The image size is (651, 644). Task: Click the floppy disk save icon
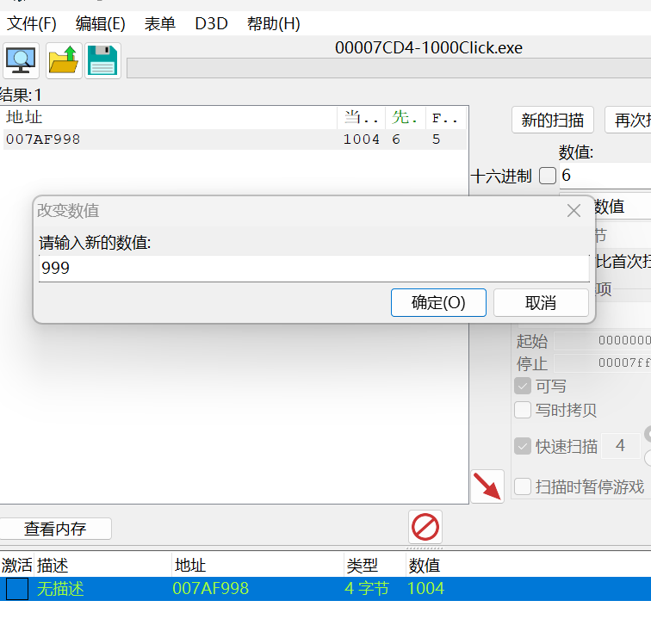[x=102, y=59]
